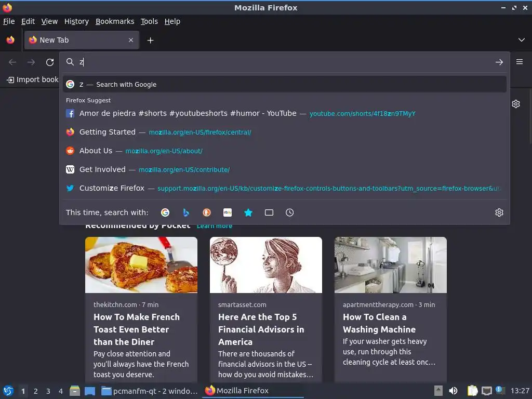This screenshot has height=399, width=532.
Task: Open a new tab with the plus button
Action: pos(150,41)
